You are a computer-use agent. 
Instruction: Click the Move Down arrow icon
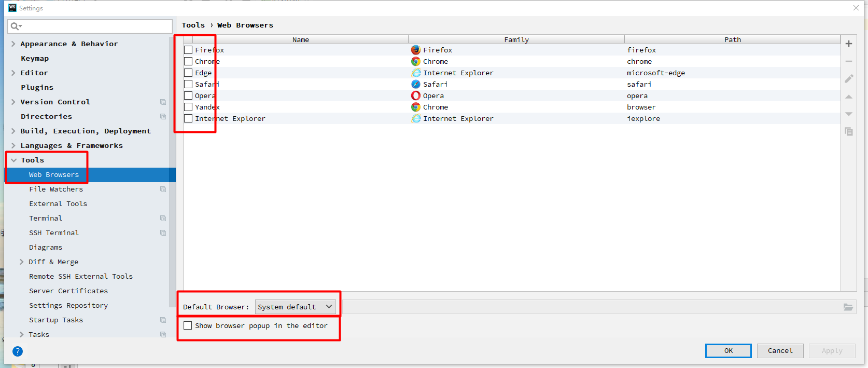click(849, 114)
